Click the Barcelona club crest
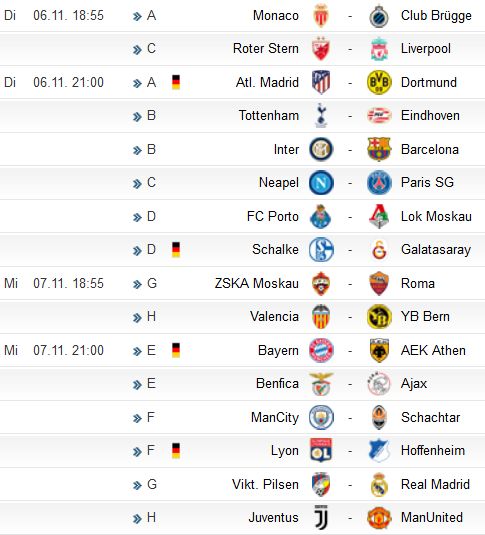Image resolution: width=485 pixels, height=535 pixels. [379, 149]
